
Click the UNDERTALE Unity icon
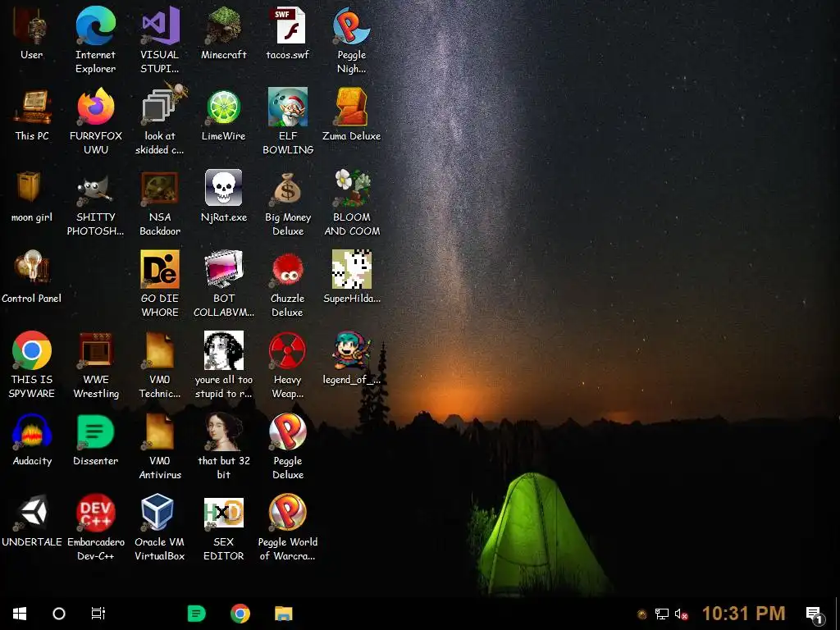tap(32, 513)
